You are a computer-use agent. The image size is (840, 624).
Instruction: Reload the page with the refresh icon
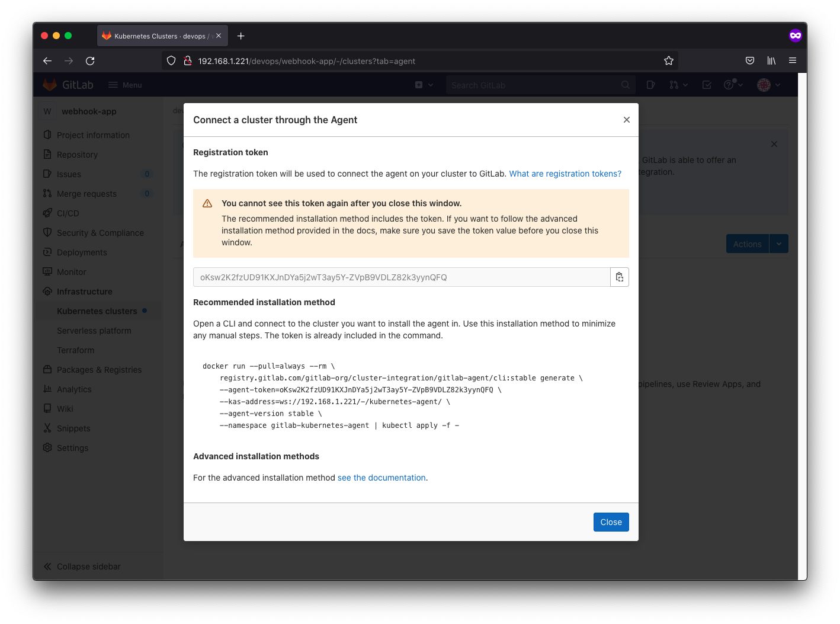pos(90,61)
